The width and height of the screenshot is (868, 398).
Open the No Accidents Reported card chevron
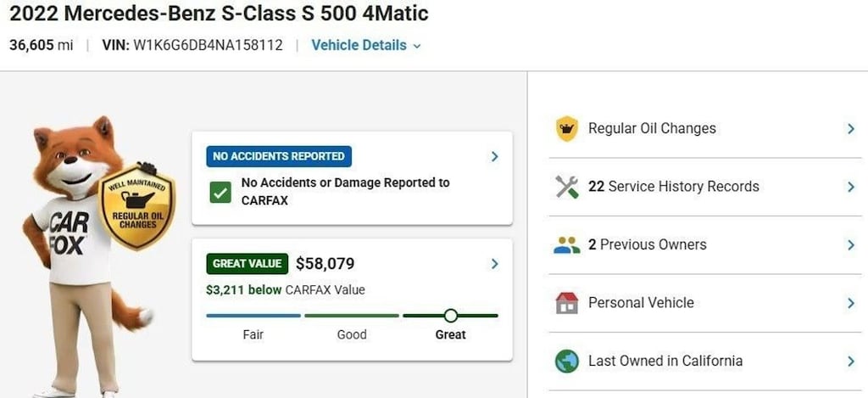[x=494, y=157]
